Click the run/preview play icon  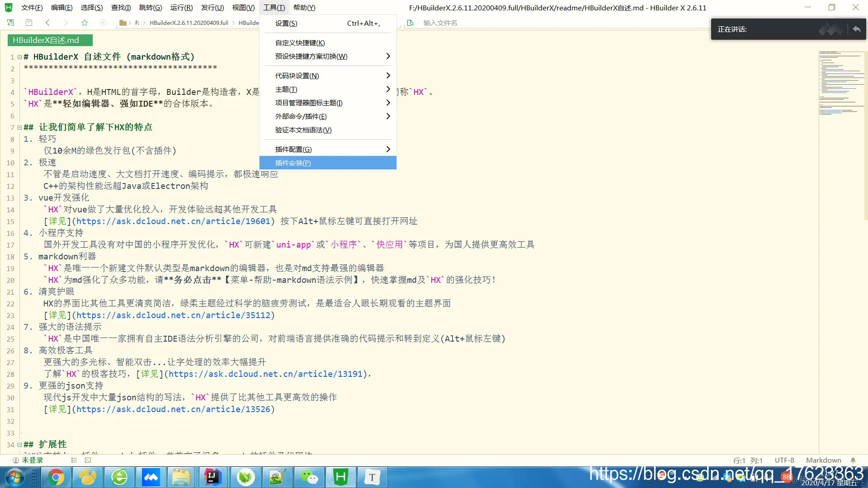pyautogui.click(x=104, y=23)
